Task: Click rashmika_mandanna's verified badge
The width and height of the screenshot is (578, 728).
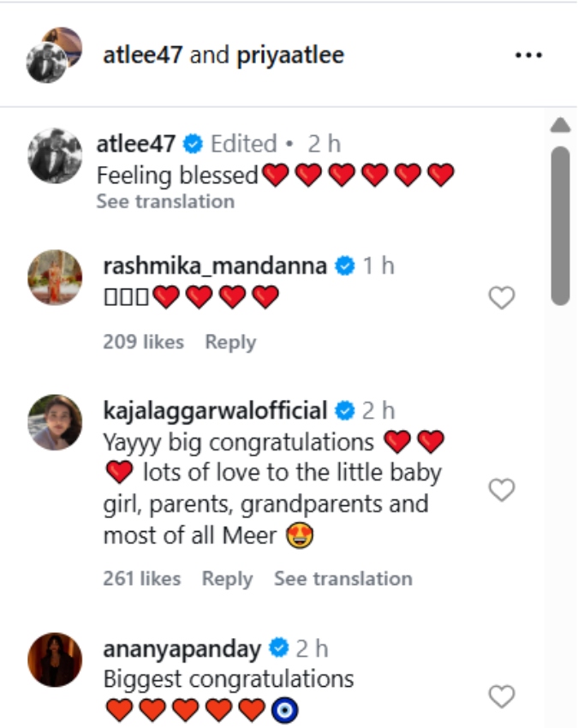Action: coord(344,266)
